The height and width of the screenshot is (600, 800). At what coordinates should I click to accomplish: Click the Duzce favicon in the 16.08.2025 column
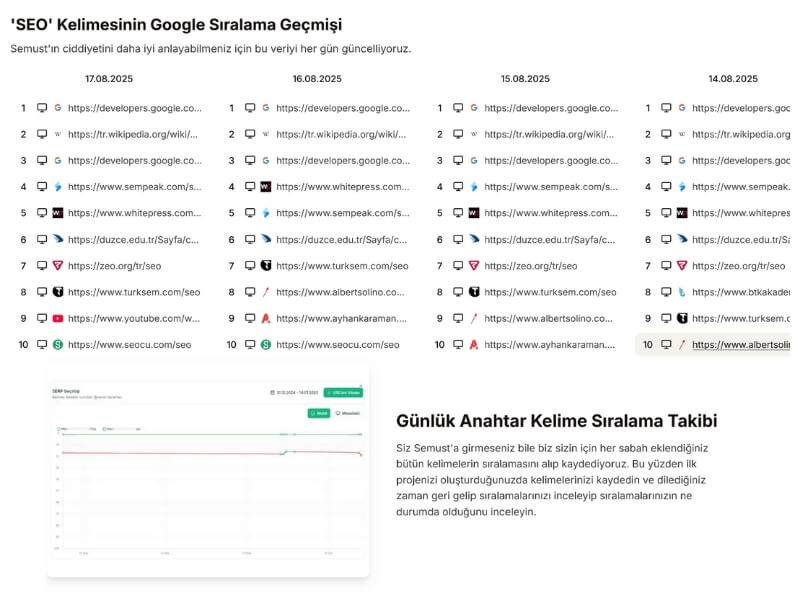point(266,239)
